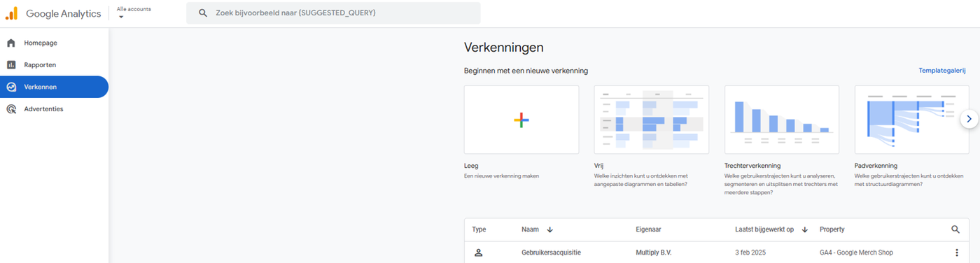Click sort arrow beside Laatst bijgewerkt op
The width and height of the screenshot is (980, 263).
805,229
